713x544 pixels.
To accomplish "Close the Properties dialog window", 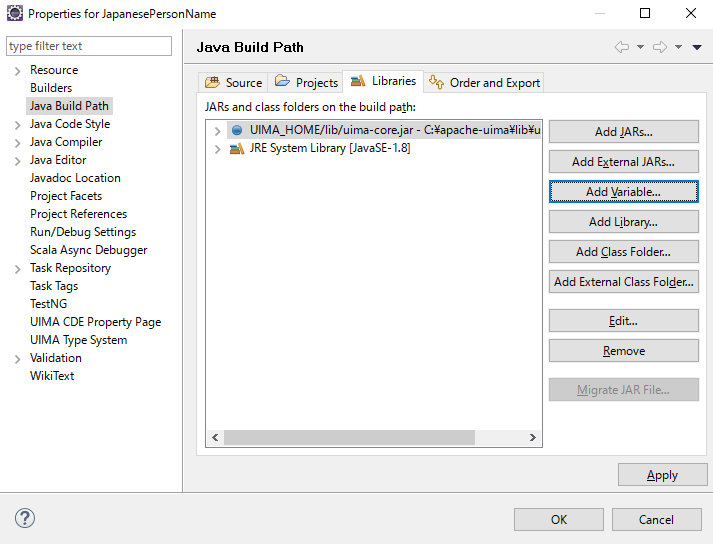I will click(691, 13).
